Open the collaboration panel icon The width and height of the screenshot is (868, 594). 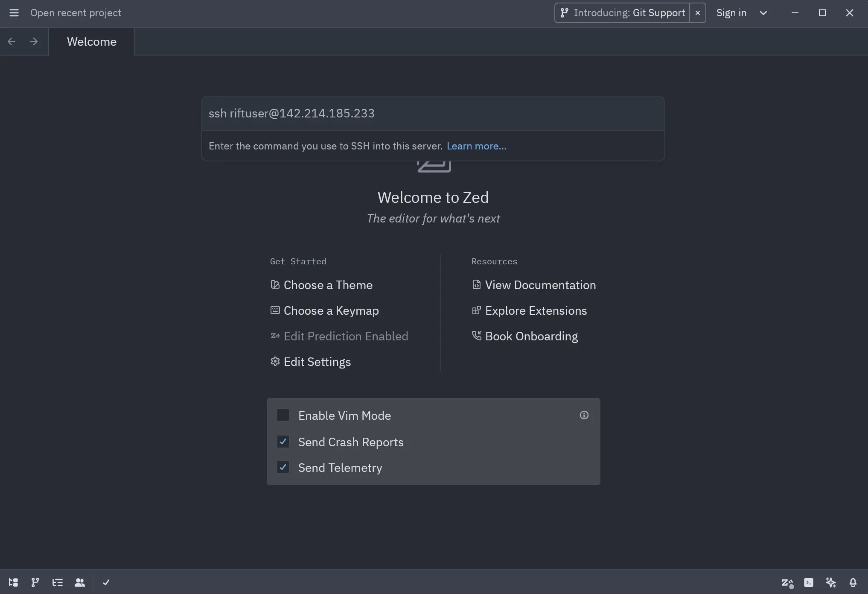coord(80,582)
